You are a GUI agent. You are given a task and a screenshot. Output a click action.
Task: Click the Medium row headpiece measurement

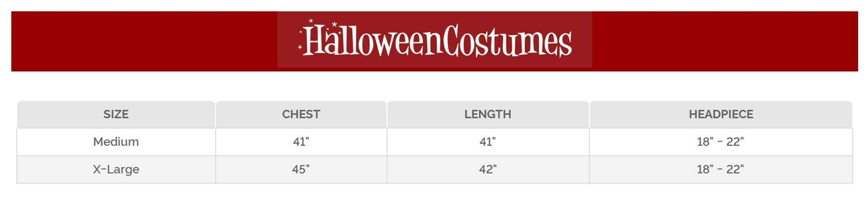click(720, 142)
